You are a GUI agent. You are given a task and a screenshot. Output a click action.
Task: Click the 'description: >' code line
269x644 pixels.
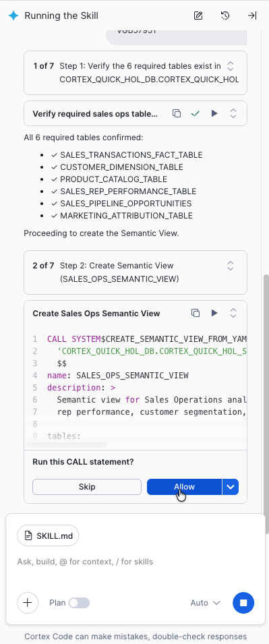coord(82,388)
